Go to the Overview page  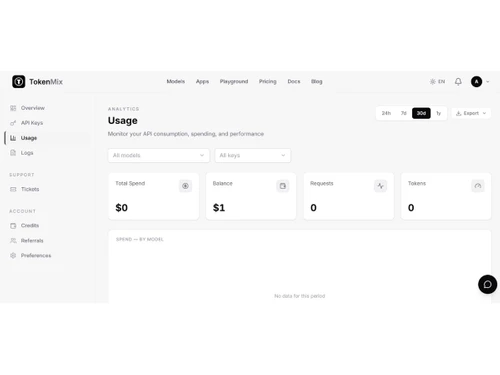[x=32, y=108]
